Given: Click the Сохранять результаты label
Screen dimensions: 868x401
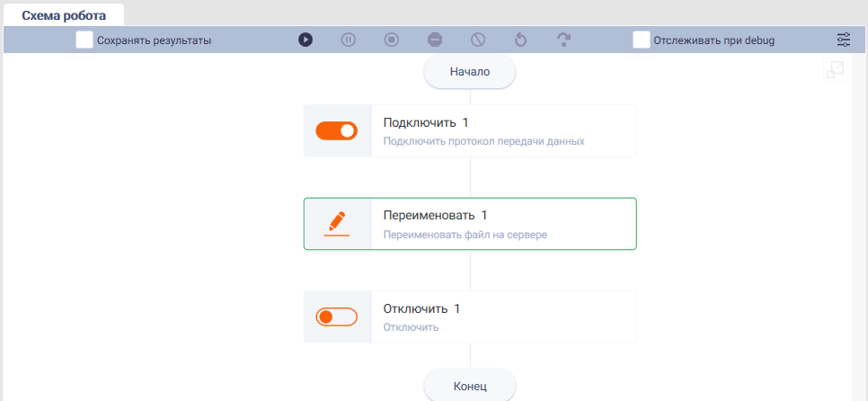Looking at the screenshot, I should (x=154, y=40).
